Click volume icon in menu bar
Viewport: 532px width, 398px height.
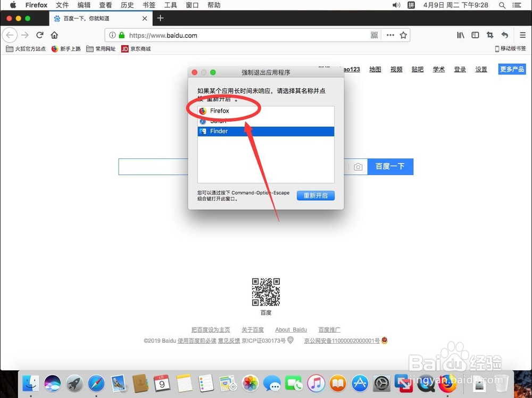point(396,5)
